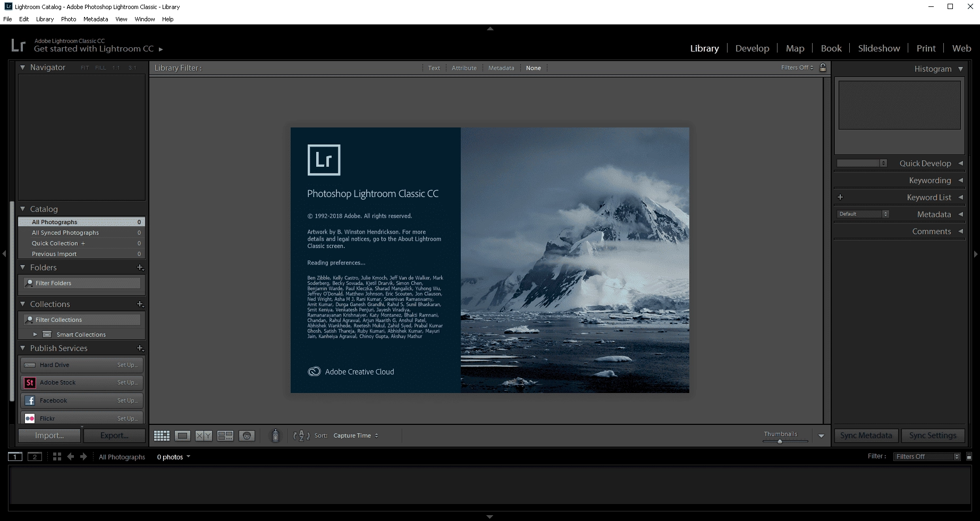Select main window display button 1

tap(15, 457)
